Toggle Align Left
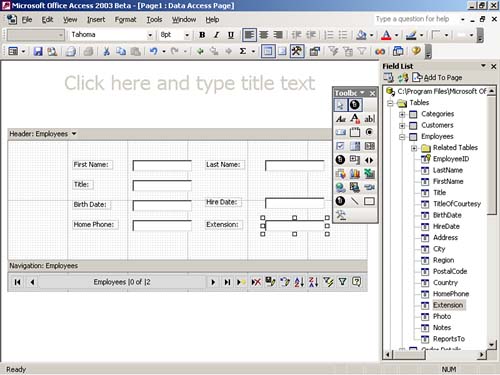Screen dimensions: 500x375 pos(249,35)
